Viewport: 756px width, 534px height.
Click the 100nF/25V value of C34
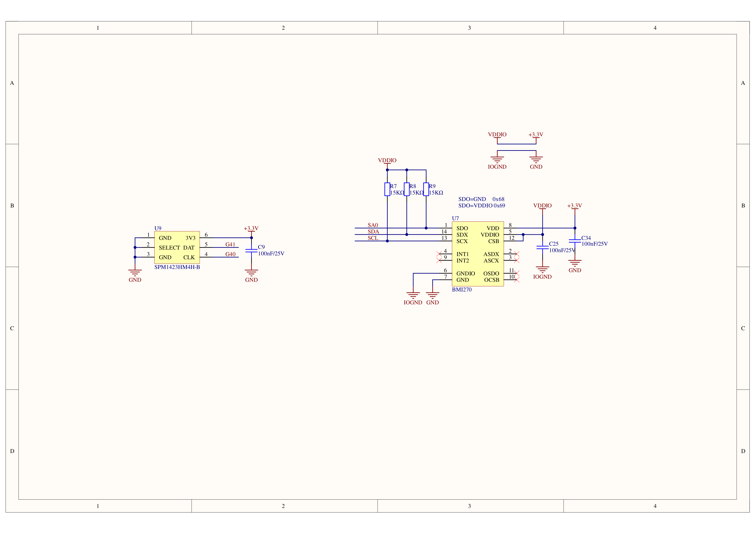tap(595, 244)
